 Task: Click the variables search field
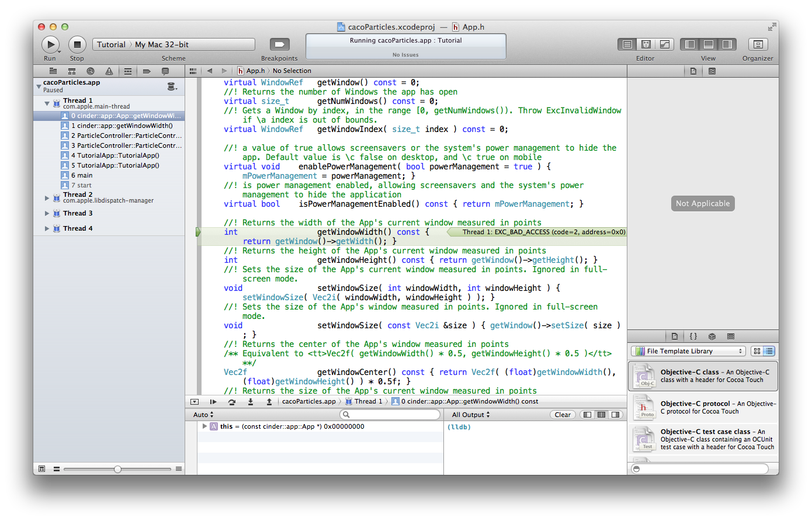(x=390, y=415)
